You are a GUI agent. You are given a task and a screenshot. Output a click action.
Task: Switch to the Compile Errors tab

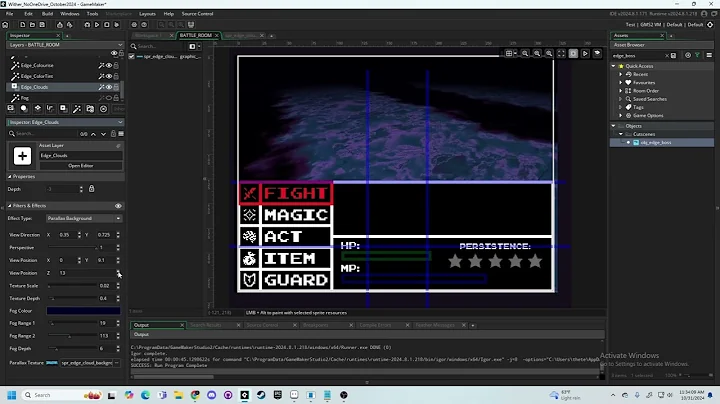point(375,325)
